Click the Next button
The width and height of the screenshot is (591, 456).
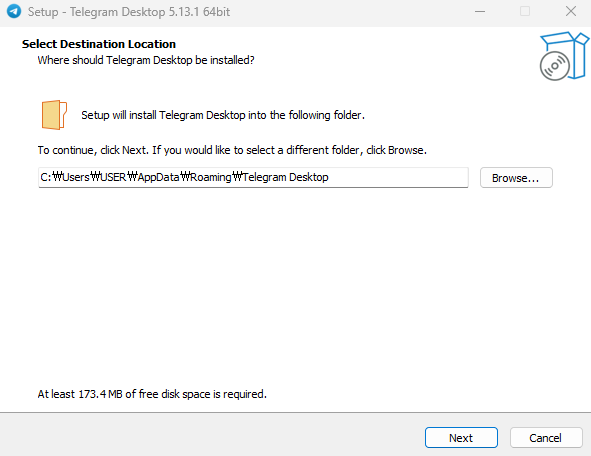[461, 438]
